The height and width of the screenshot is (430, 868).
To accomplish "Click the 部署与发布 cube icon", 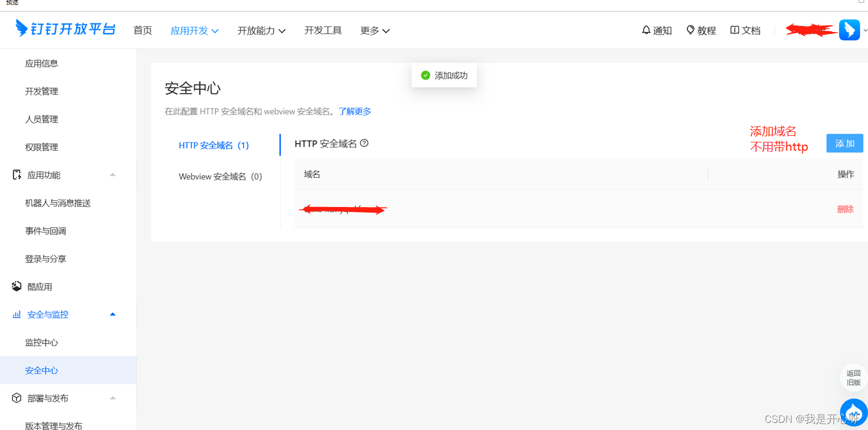I will [x=17, y=398].
